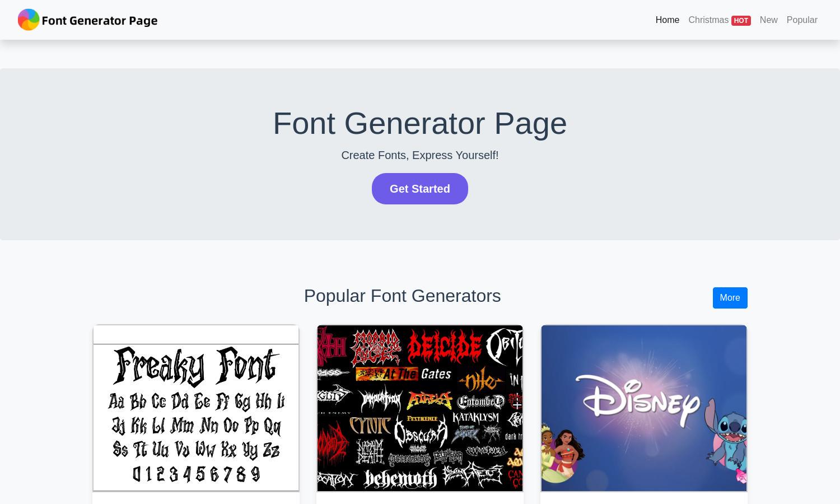Open the New nav link
840x504 pixels.
pyautogui.click(x=768, y=20)
